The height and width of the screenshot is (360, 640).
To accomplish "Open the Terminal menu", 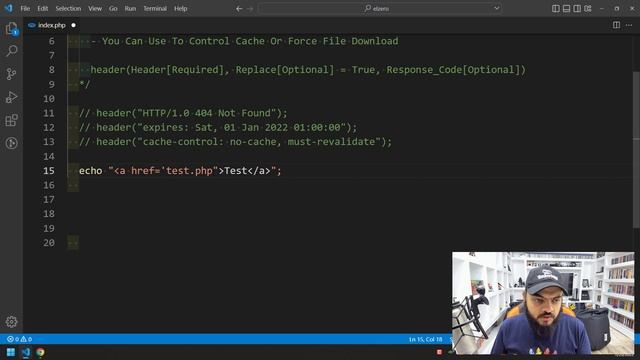I will (155, 9).
